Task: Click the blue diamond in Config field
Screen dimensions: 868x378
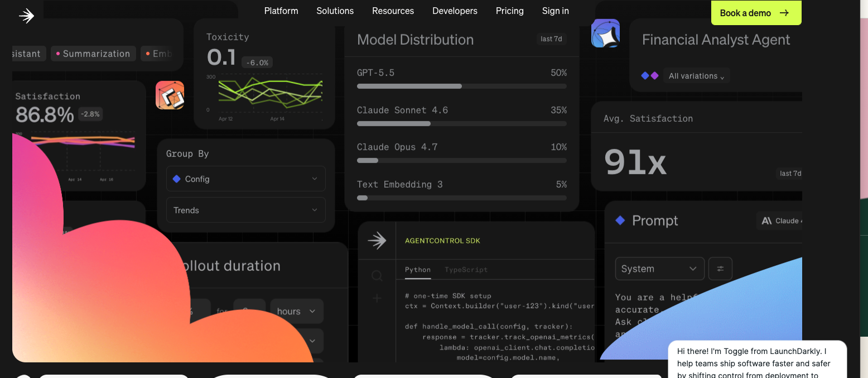Action: click(177, 179)
